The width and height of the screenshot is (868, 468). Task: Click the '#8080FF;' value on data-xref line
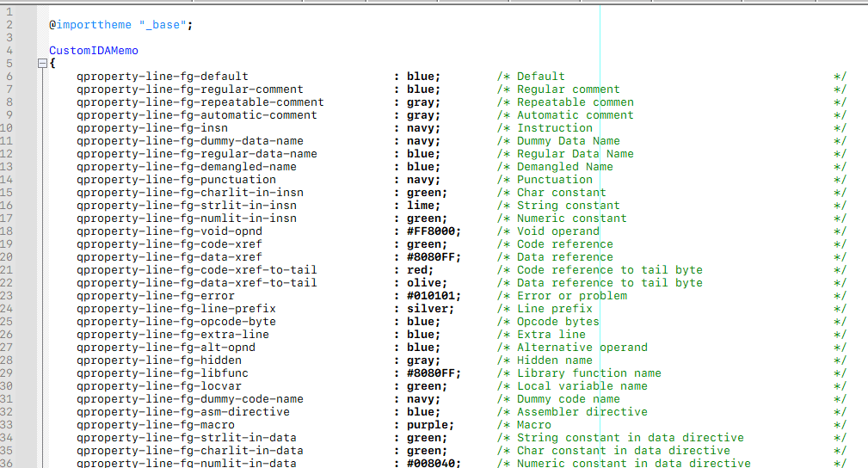434,257
